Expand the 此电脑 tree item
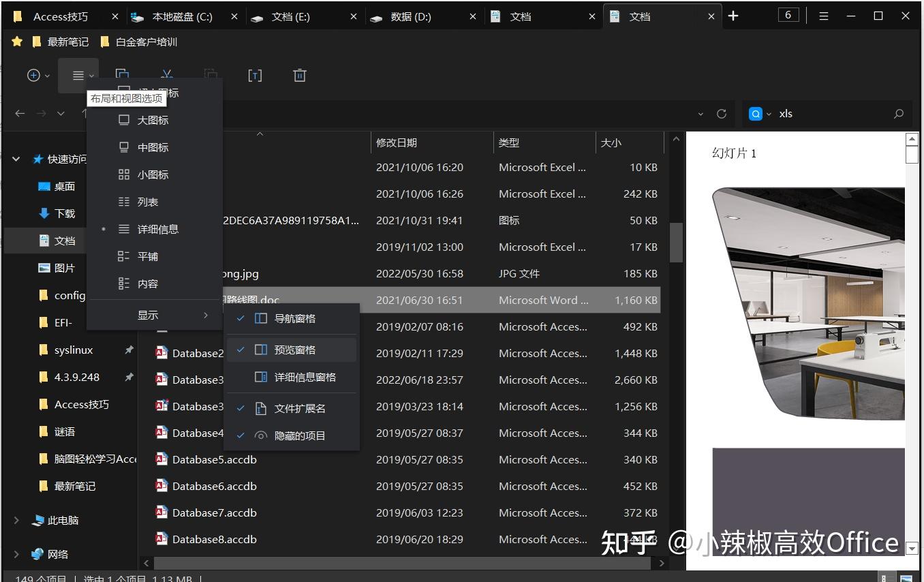The height and width of the screenshot is (582, 924). 16,520
